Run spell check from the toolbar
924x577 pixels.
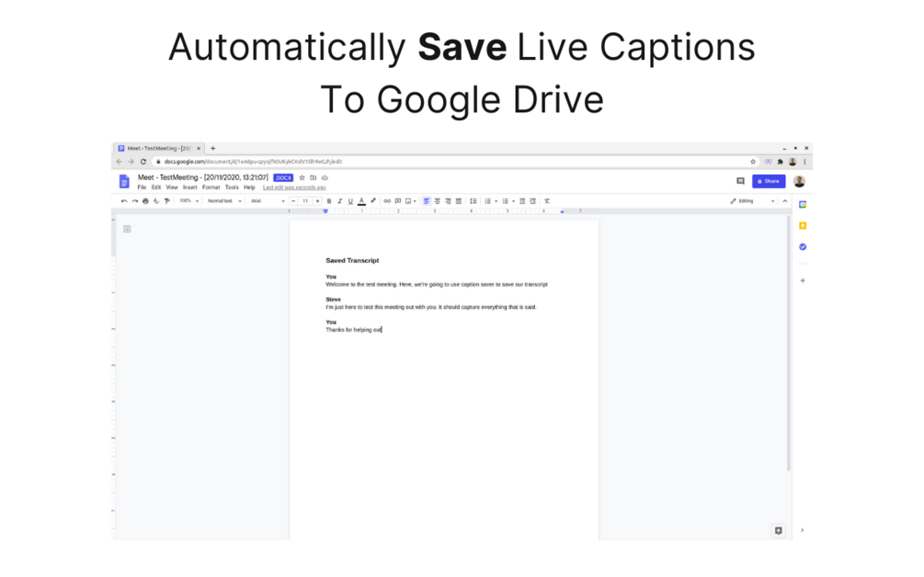tap(156, 201)
